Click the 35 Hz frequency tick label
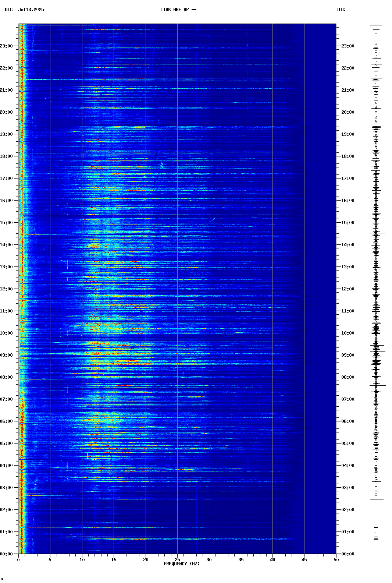 click(241, 560)
